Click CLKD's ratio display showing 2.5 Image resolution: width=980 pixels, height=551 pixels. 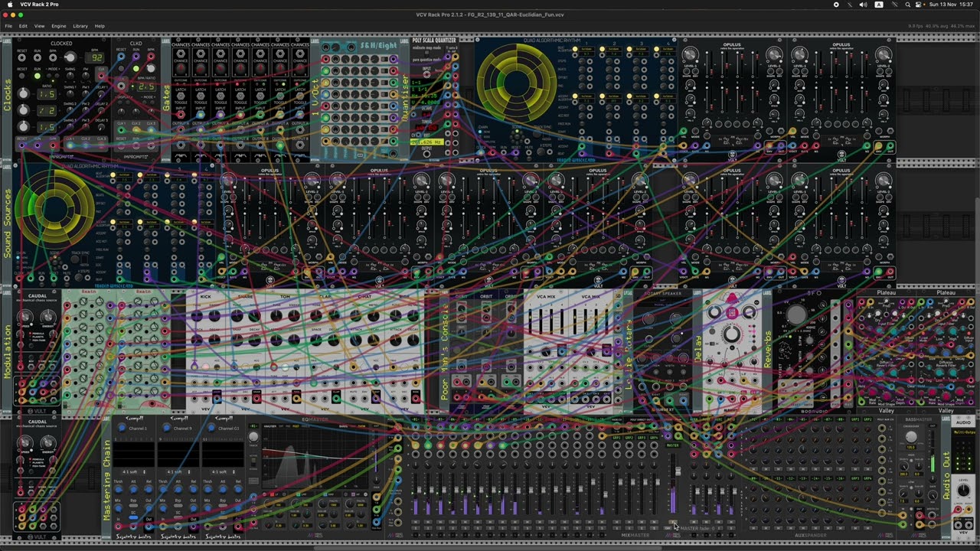[146, 86]
